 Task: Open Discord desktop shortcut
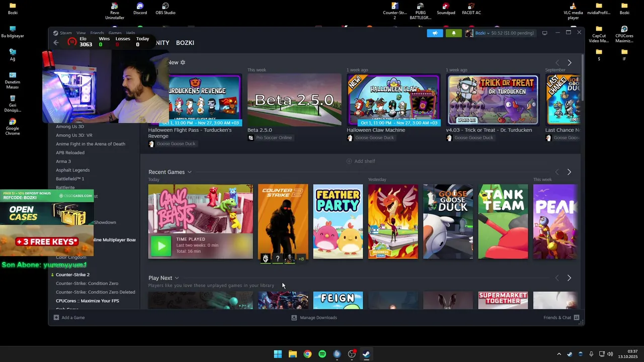[x=140, y=9]
